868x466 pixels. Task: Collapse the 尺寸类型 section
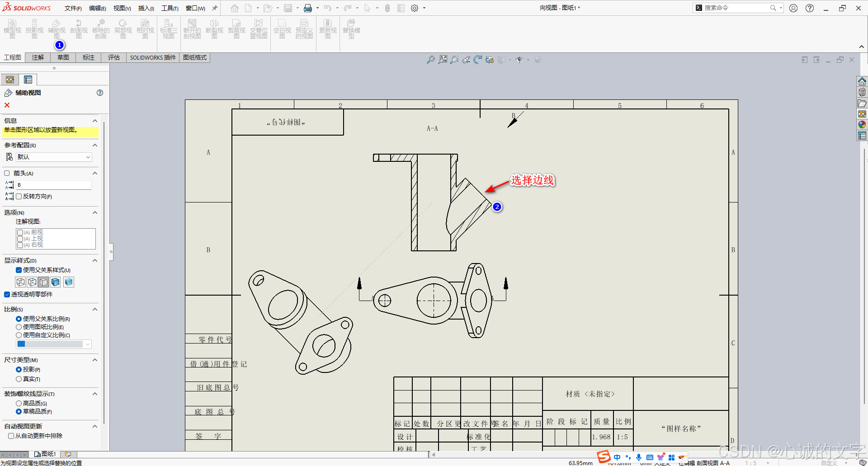pos(95,360)
